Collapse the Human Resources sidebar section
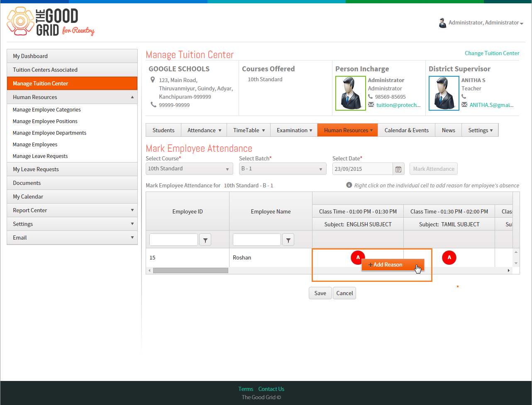532x405 pixels. click(x=72, y=97)
